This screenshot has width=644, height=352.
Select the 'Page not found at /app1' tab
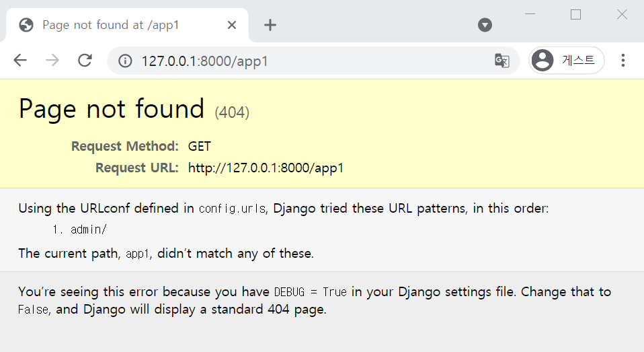(x=126, y=25)
